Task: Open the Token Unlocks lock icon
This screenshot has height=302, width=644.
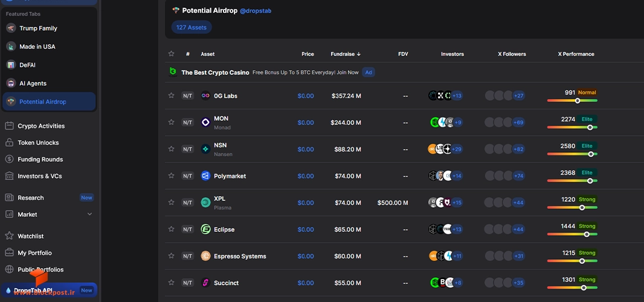Action: click(x=9, y=143)
